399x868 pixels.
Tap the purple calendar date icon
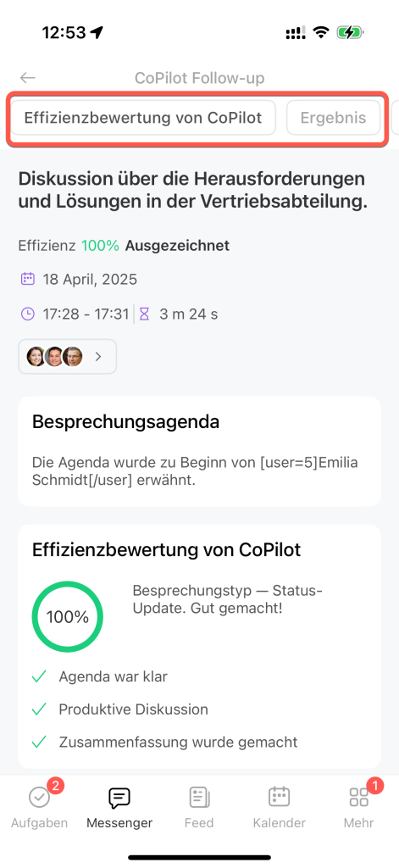click(x=28, y=279)
